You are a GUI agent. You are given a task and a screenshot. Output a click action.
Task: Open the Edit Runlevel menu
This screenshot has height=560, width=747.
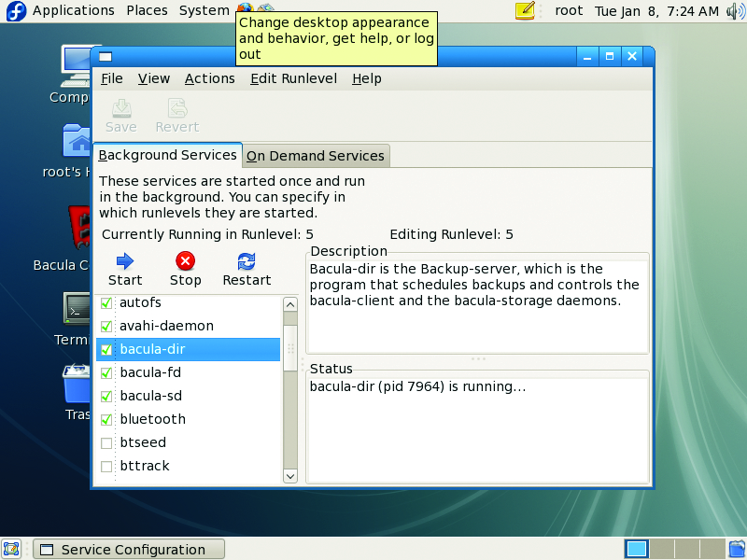point(293,78)
